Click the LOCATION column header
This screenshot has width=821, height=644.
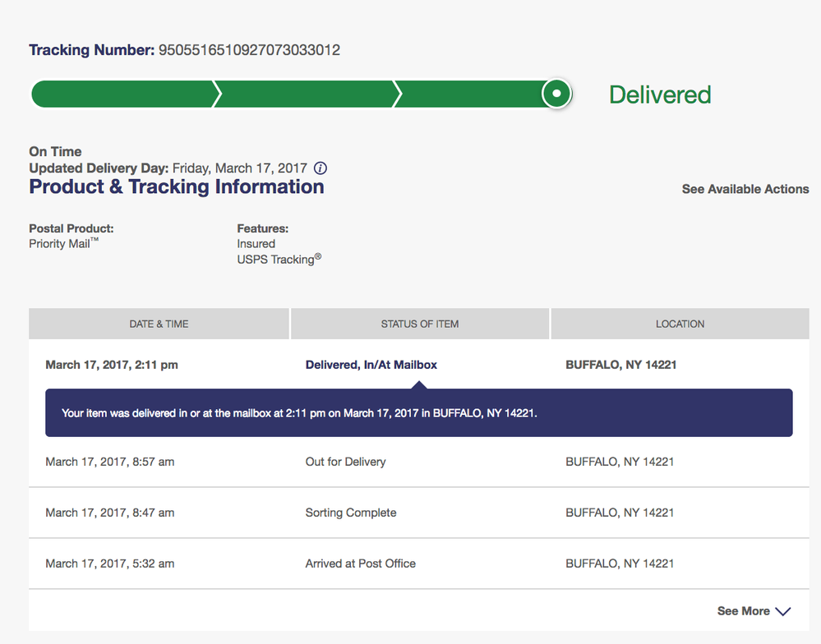(x=680, y=324)
